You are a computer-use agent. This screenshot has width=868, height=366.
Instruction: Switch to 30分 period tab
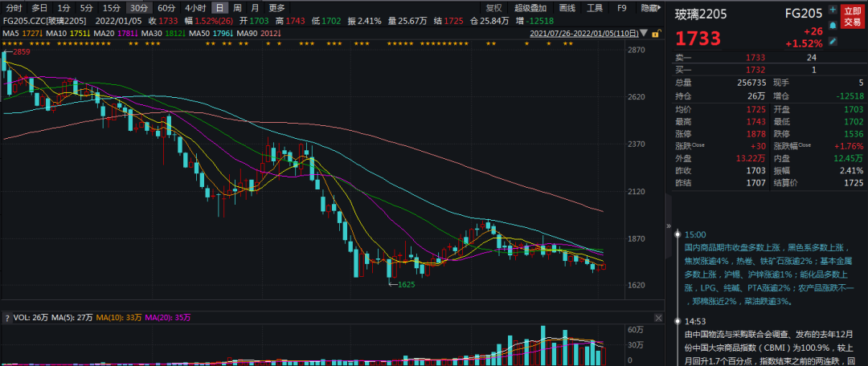[x=138, y=7]
